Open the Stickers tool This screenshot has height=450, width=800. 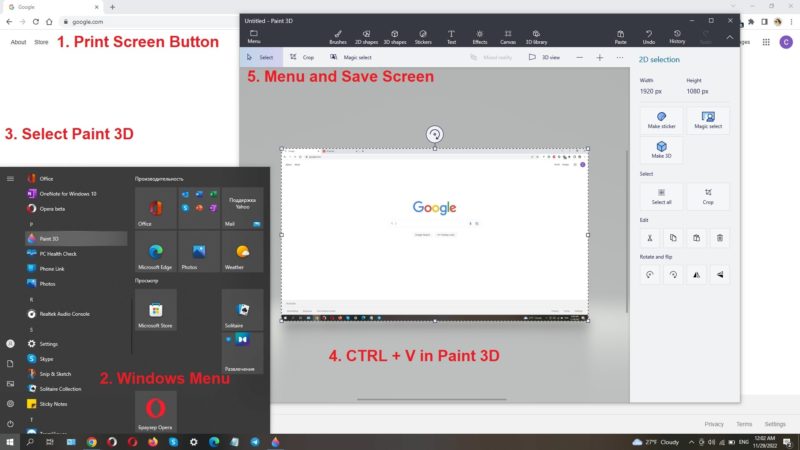coord(424,37)
